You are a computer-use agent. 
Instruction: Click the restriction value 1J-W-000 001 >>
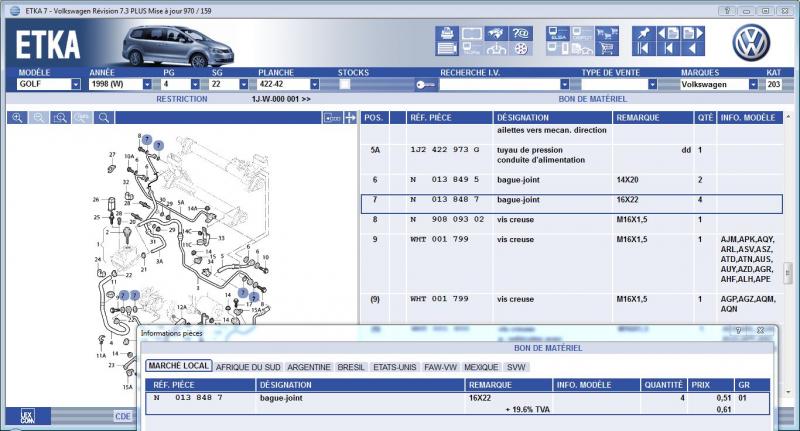[x=281, y=99]
